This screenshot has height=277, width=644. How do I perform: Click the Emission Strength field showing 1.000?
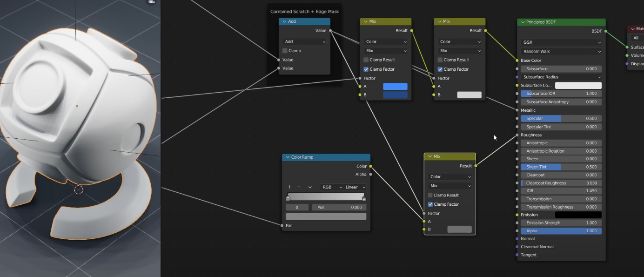click(x=561, y=223)
